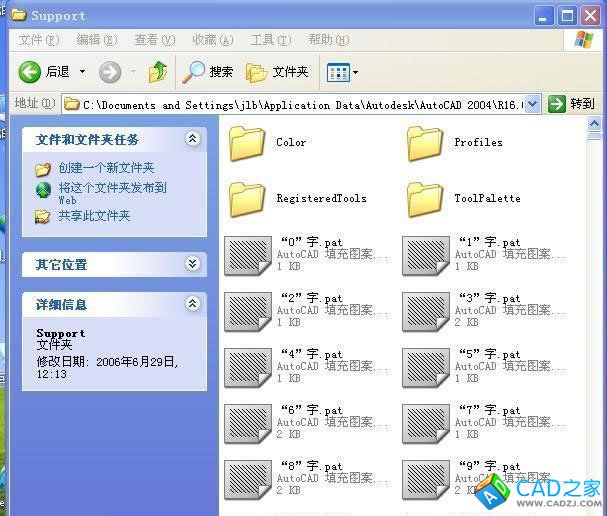
Task: Select the "7"字.pat hatch file icon
Action: coord(426,424)
